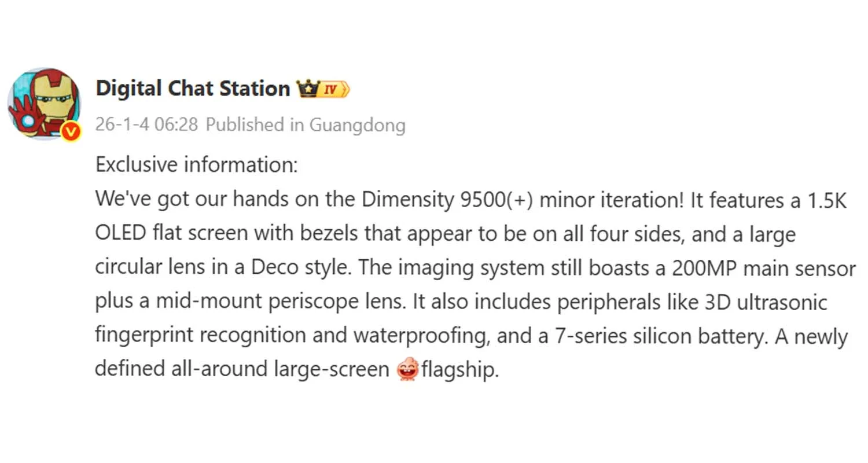Click the crown icon beside the username

point(307,89)
